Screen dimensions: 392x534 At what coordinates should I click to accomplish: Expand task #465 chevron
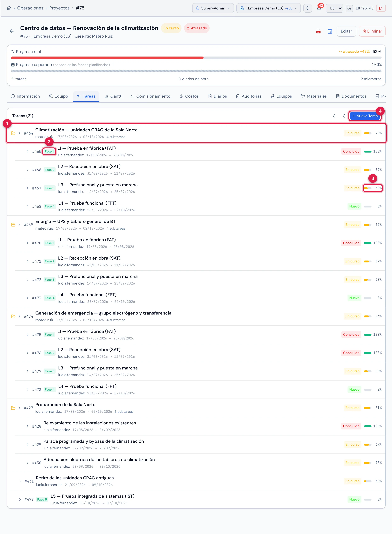(x=27, y=151)
